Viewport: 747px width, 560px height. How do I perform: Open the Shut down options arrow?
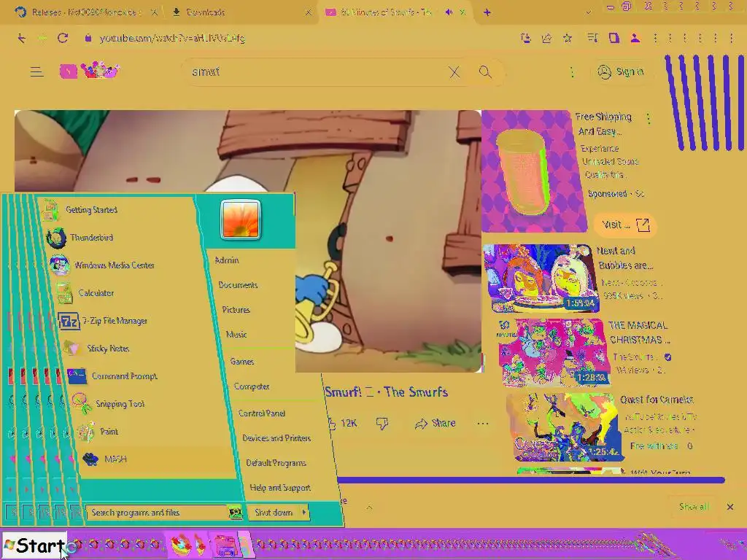tap(304, 513)
